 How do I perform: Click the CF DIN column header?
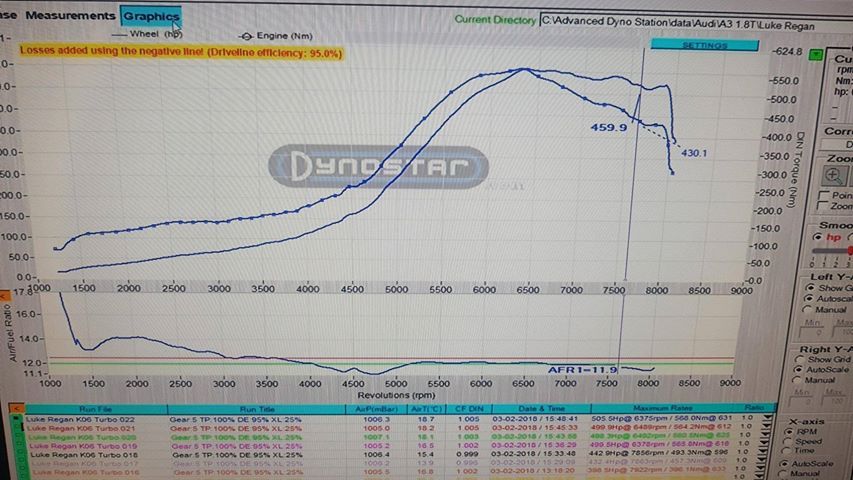pyautogui.click(x=468, y=408)
